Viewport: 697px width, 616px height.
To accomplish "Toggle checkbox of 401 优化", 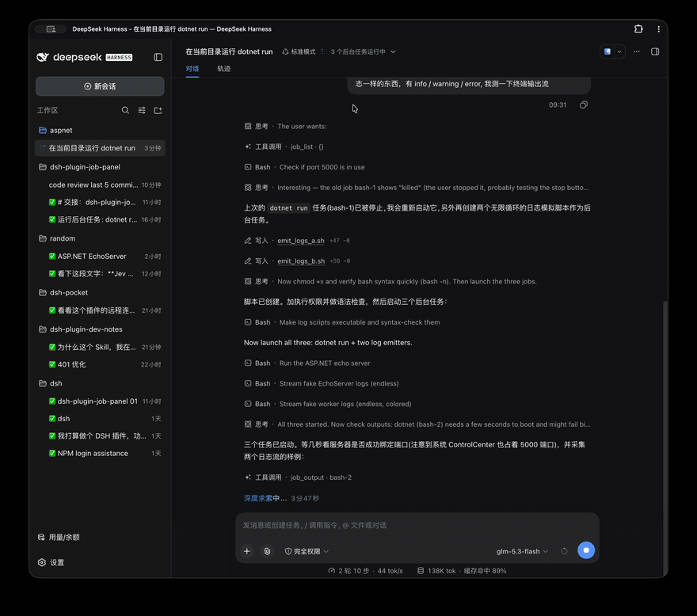I will pos(52,364).
